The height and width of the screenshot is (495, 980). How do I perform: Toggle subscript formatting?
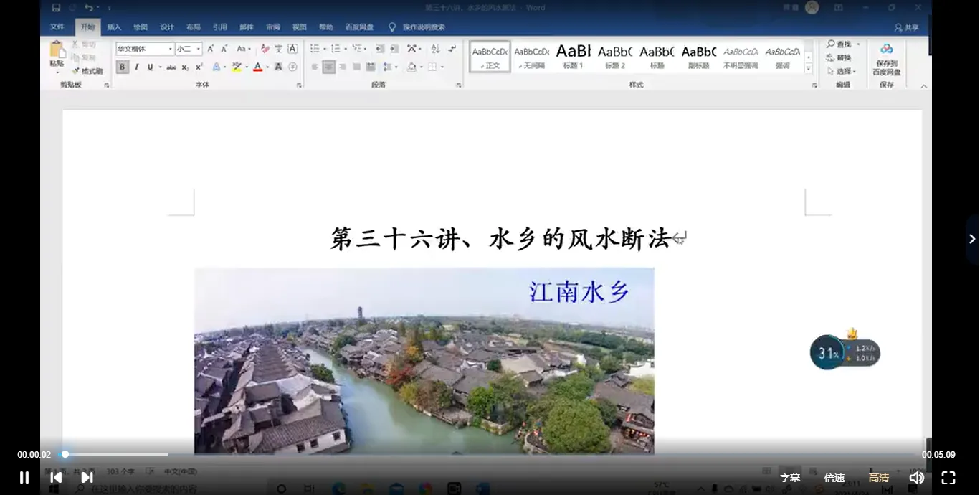pos(185,67)
